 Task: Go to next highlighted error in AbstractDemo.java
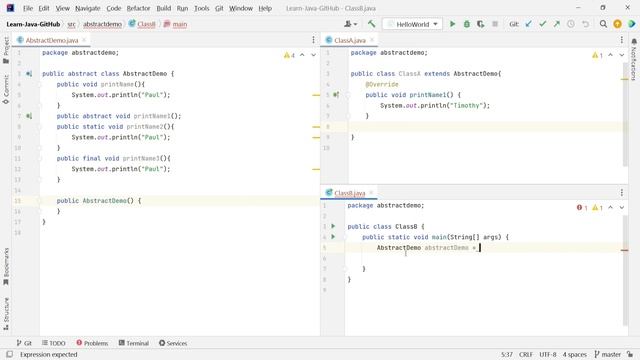313,55
